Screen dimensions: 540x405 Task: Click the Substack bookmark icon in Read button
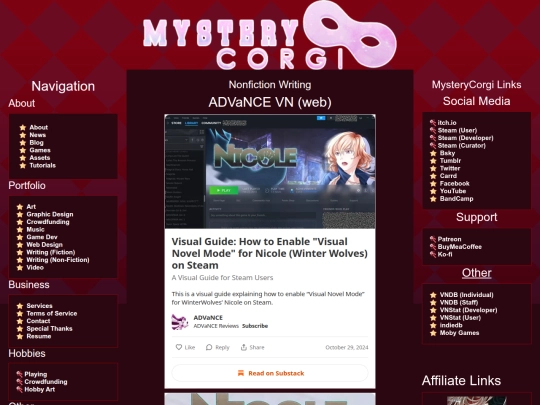coord(241,373)
